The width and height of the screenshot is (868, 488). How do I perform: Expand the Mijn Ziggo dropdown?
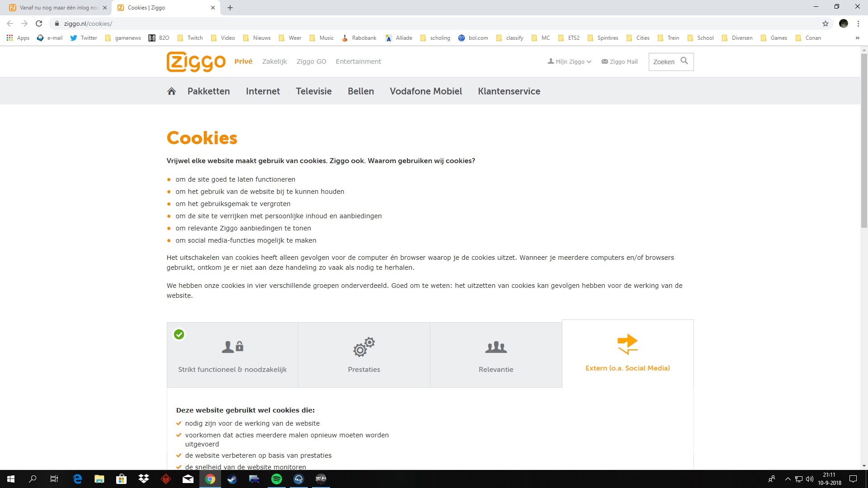click(570, 61)
